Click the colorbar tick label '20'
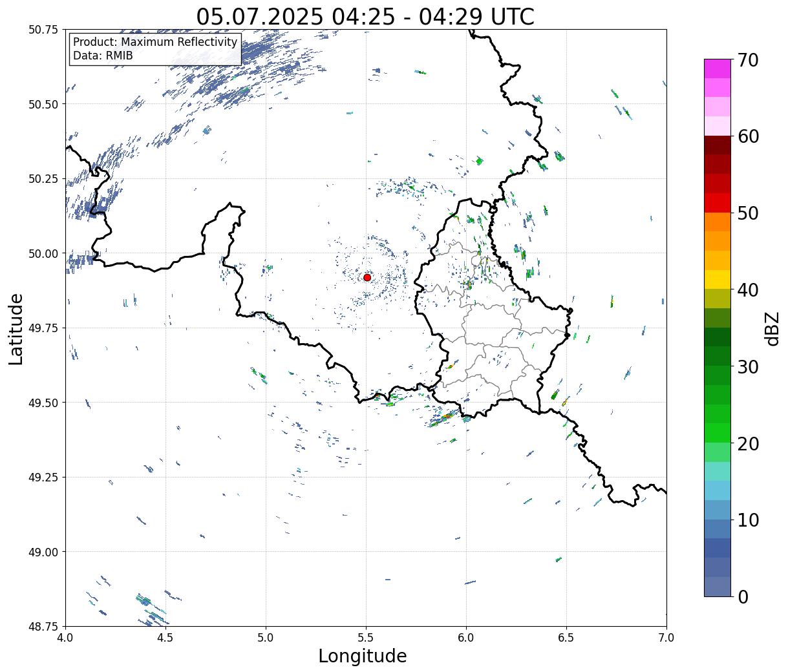 click(x=747, y=443)
